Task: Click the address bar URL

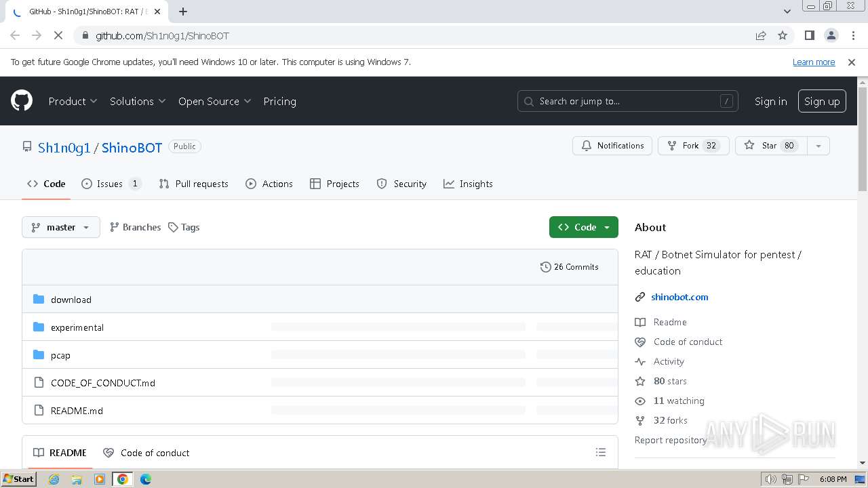Action: (162, 35)
